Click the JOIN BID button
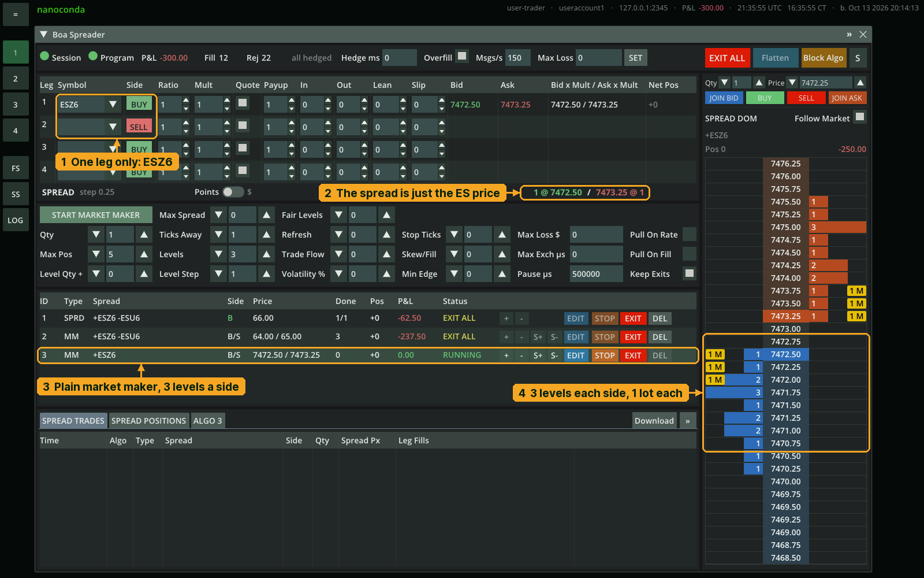 pos(724,98)
